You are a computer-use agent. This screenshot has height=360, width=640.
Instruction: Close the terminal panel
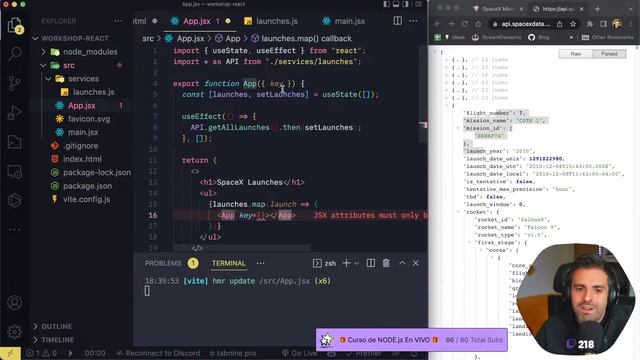pyautogui.click(x=416, y=263)
